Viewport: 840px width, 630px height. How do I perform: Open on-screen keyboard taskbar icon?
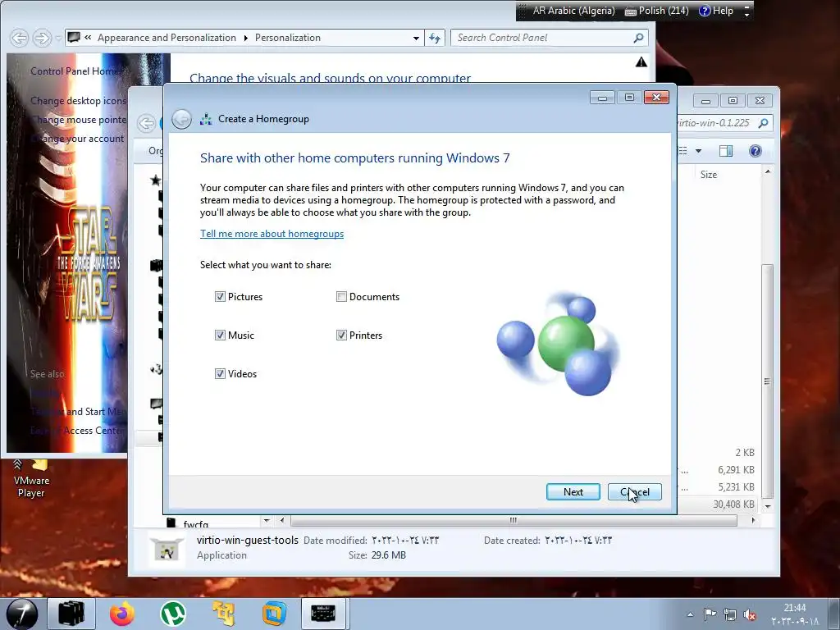pos(323,614)
